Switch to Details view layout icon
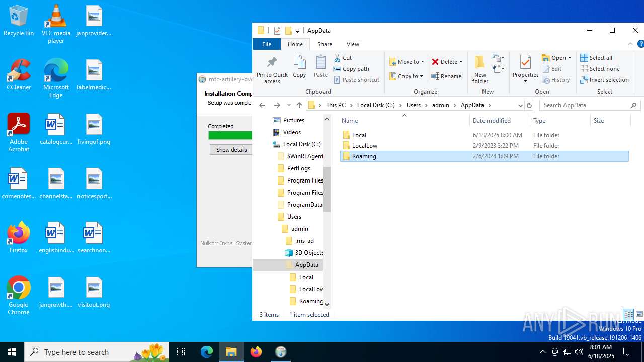This screenshot has height=362, width=644. [x=628, y=315]
